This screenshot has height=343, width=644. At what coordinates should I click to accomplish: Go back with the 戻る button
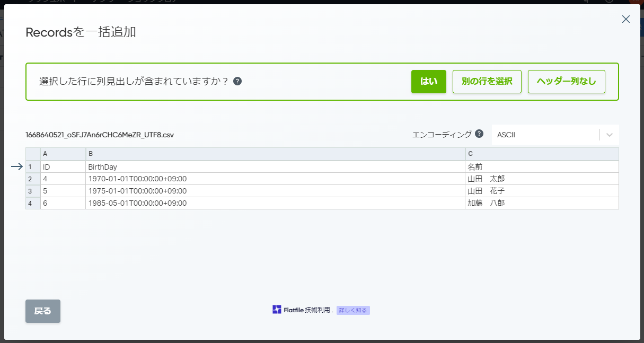click(x=43, y=311)
